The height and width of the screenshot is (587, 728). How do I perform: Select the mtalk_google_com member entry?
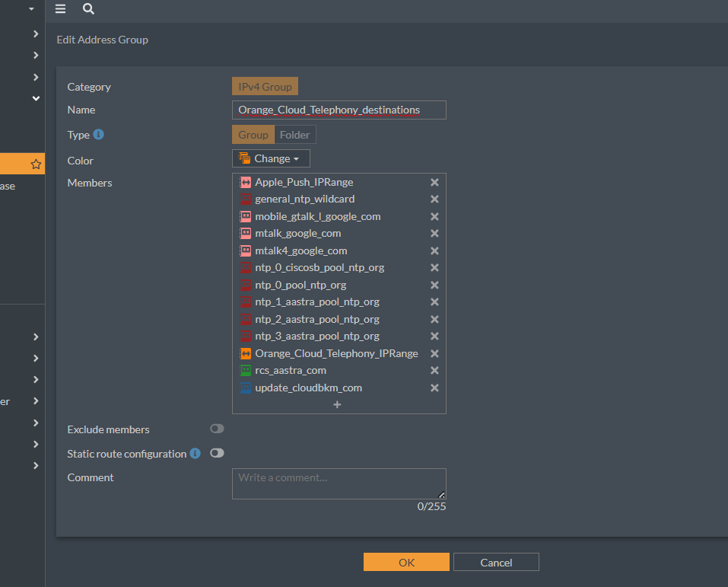pyautogui.click(x=339, y=233)
